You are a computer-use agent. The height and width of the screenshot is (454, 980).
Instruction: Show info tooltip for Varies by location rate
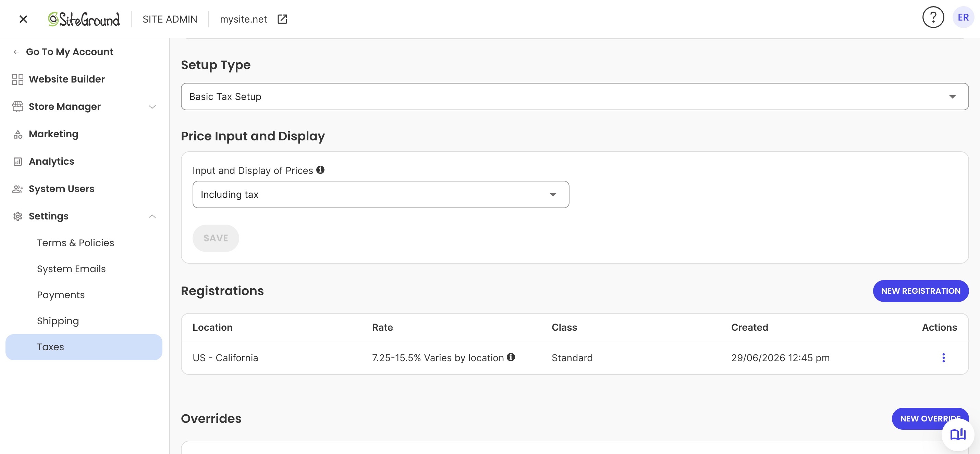click(x=511, y=357)
